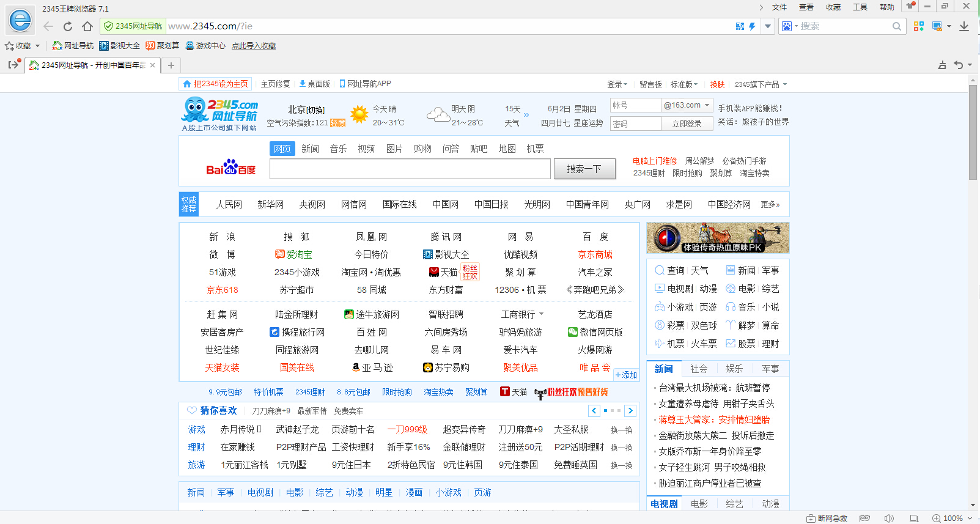Click 搜索一下 button
This screenshot has width=980, height=524.
tap(584, 169)
